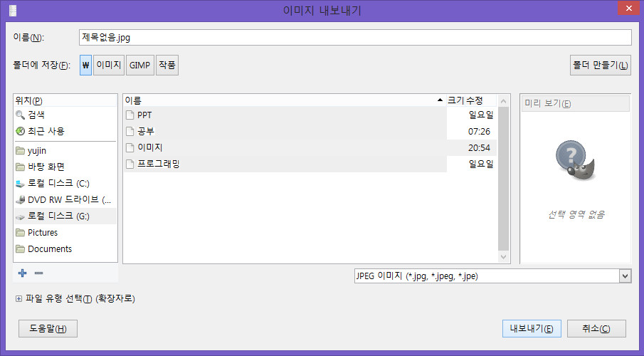
Task: Click the 20:54 modified time cell
Action: (x=479, y=148)
